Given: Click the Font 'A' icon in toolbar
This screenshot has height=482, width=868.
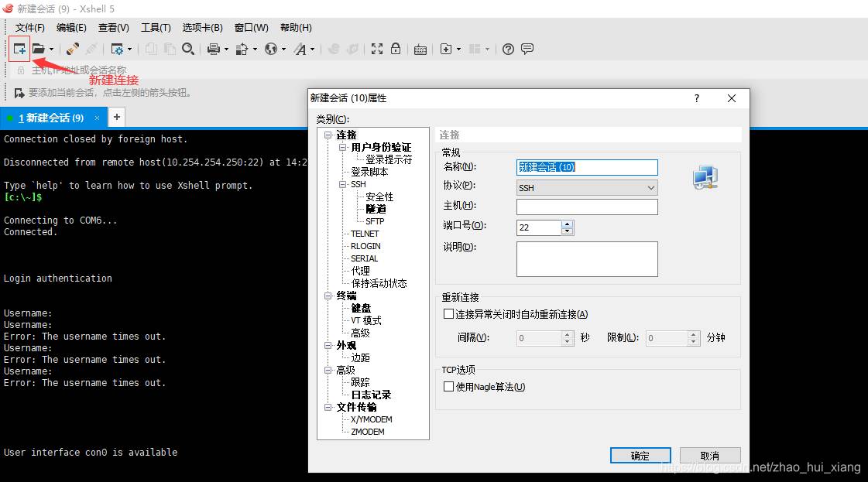Looking at the screenshot, I should [x=300, y=50].
